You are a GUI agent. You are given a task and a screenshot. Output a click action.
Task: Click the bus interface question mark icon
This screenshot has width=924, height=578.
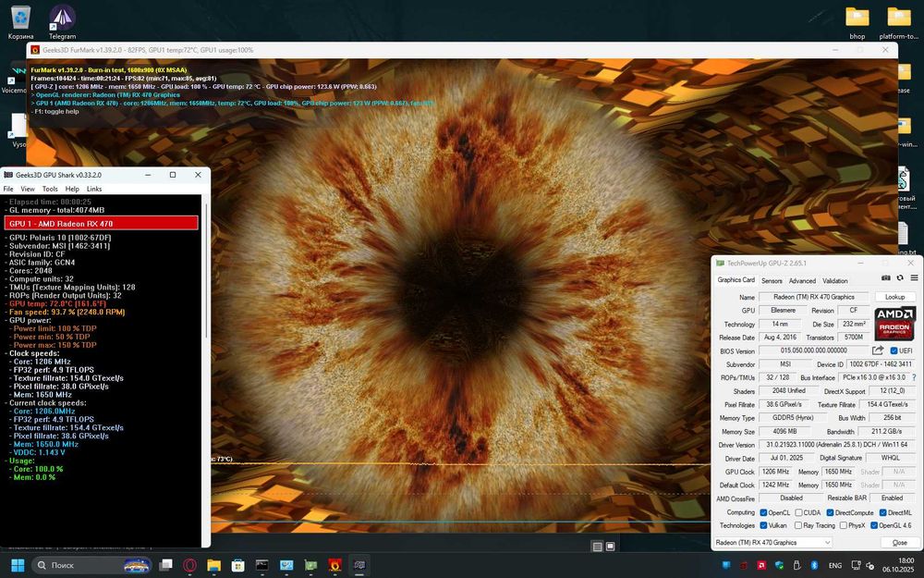(x=914, y=378)
